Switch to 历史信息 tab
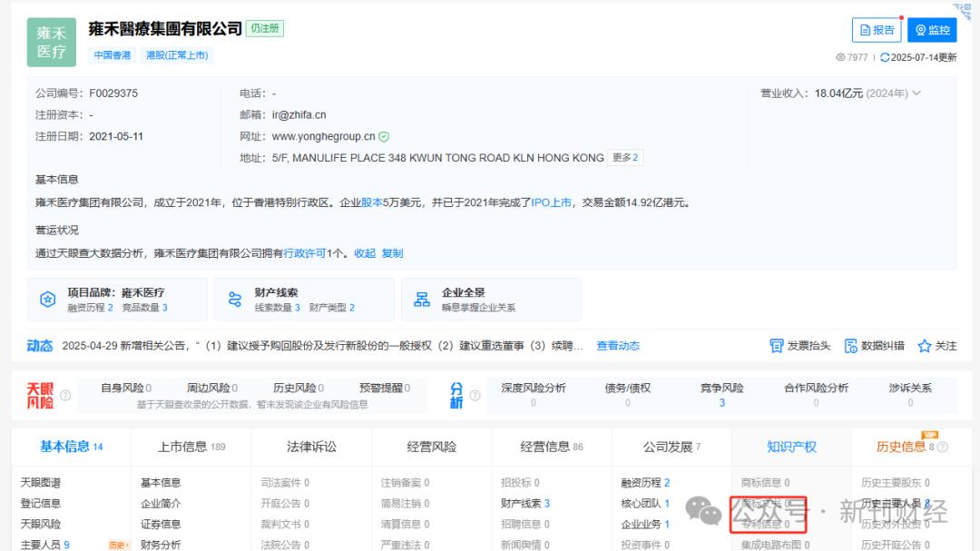 (x=901, y=447)
